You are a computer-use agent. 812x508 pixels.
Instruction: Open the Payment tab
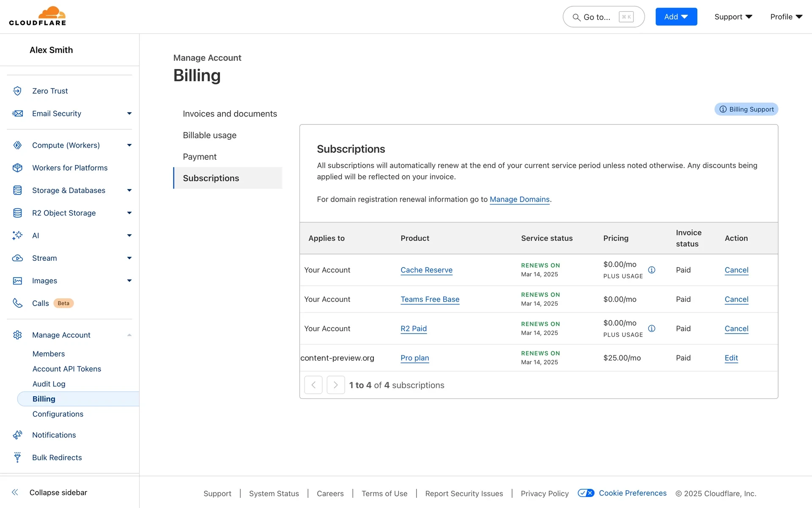coord(200,157)
